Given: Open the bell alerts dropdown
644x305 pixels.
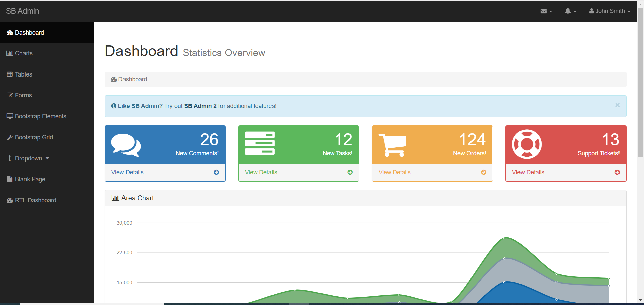Looking at the screenshot, I should point(570,11).
